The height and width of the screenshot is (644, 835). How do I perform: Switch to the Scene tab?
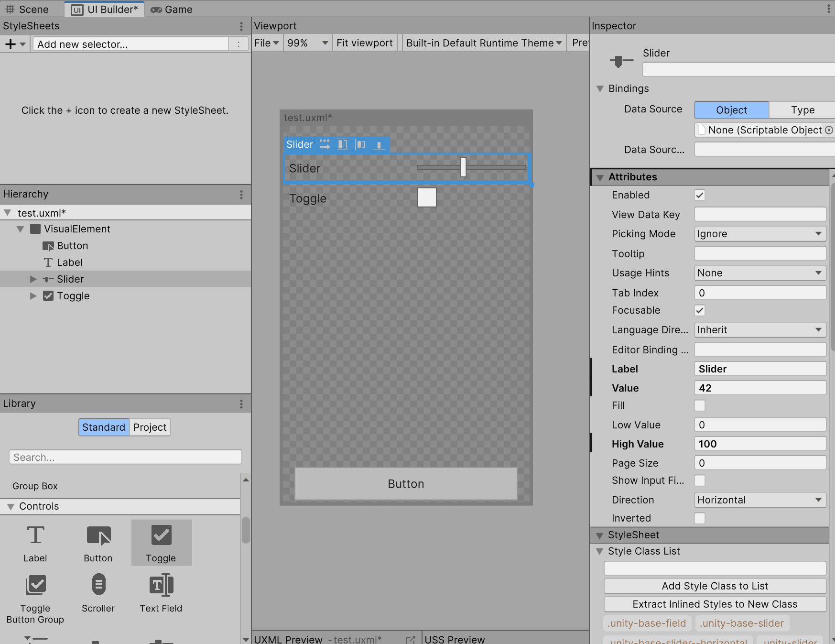pos(28,10)
